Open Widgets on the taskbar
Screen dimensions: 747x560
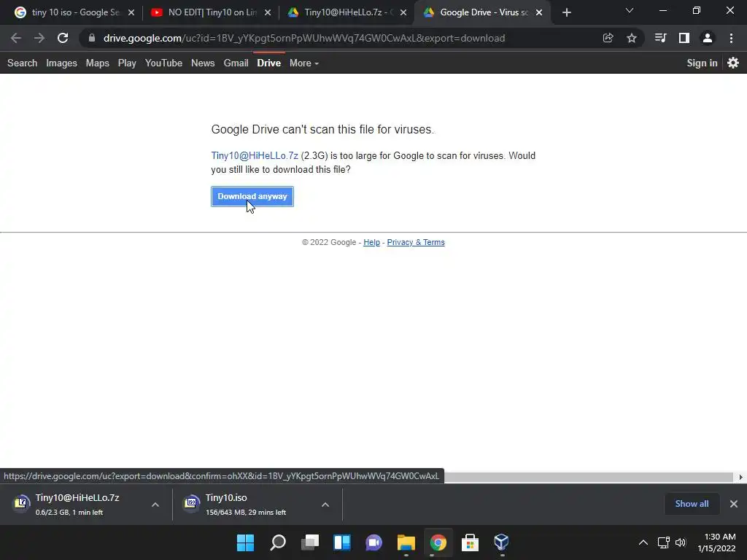pyautogui.click(x=342, y=542)
